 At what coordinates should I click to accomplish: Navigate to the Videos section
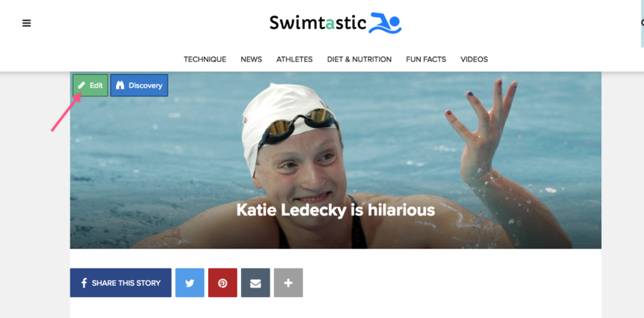tap(474, 60)
